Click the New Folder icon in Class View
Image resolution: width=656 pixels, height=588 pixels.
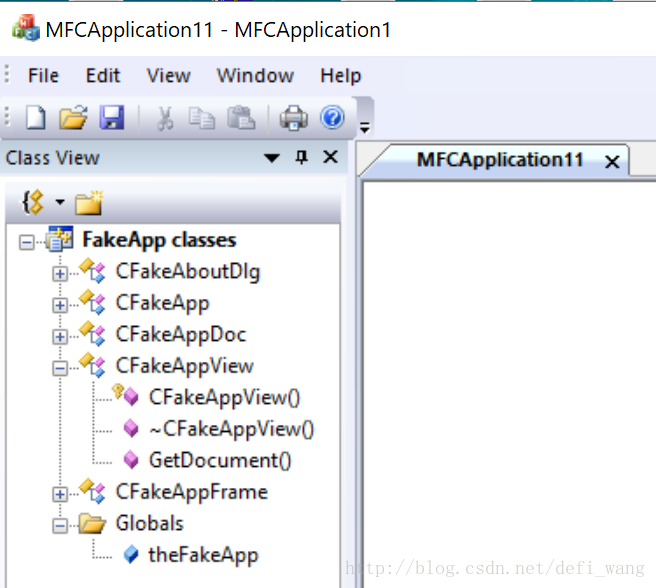pyautogui.click(x=89, y=203)
